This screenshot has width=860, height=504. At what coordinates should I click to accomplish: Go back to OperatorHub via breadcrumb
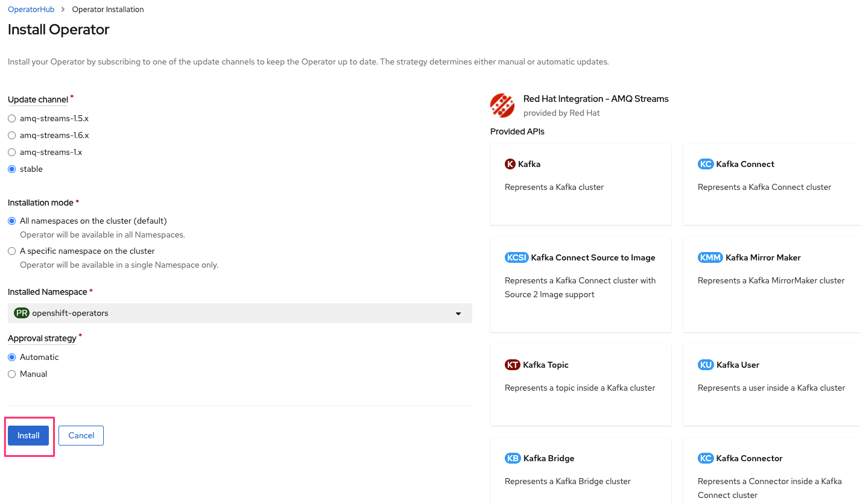point(31,10)
